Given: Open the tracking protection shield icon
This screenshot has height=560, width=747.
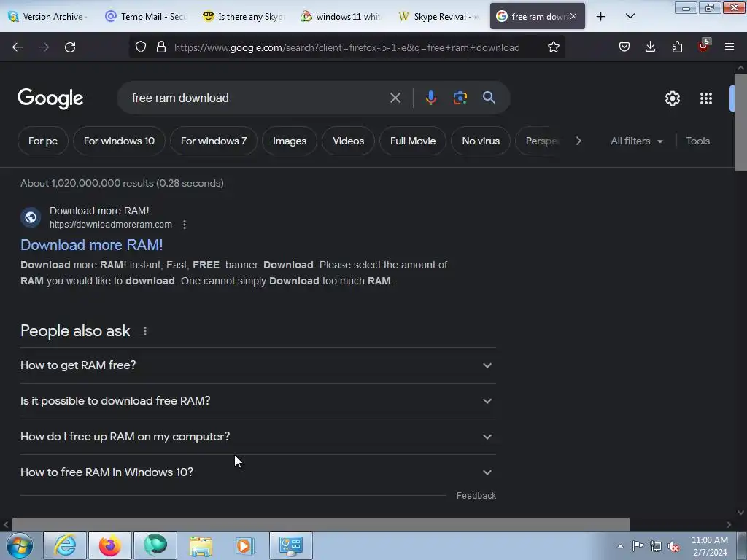Looking at the screenshot, I should point(141,47).
